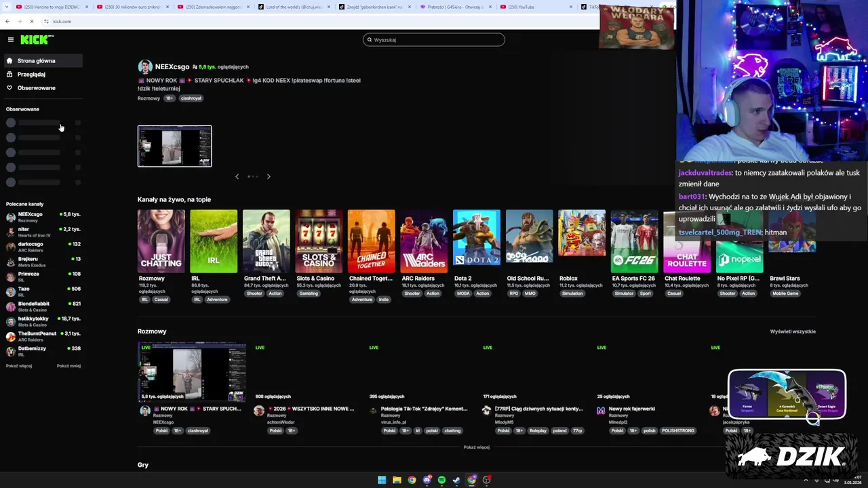Open featured stream preview thumbnail
The image size is (868, 488).
(x=175, y=146)
